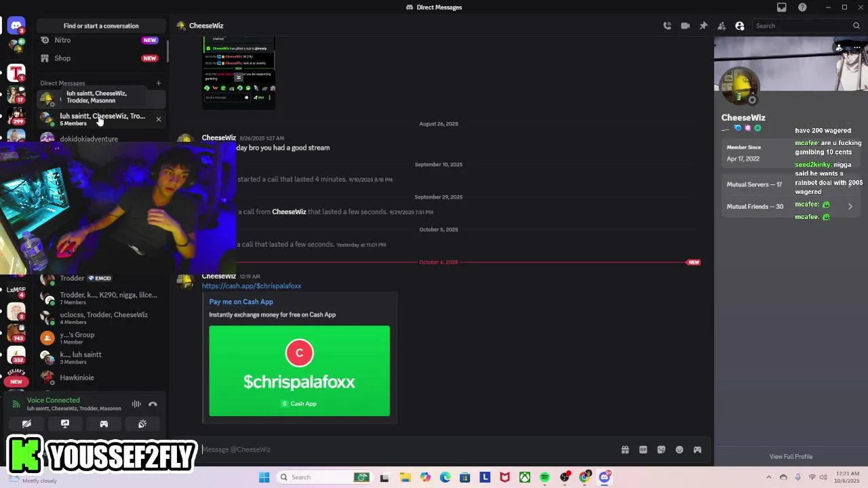Click the Search field in chat header

[x=807, y=26]
